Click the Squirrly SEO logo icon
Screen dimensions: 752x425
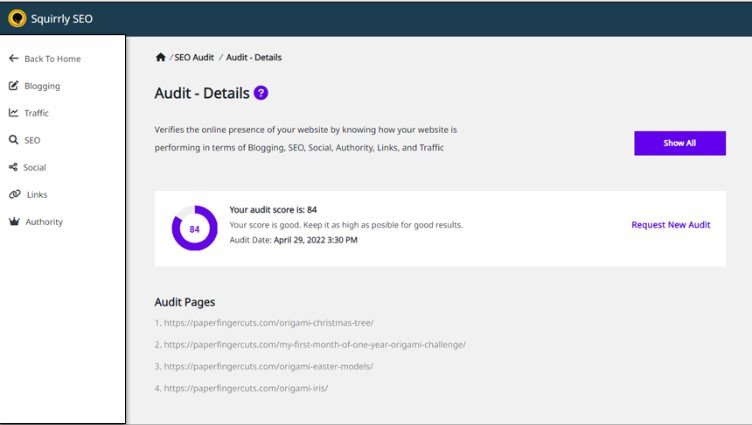[17, 19]
